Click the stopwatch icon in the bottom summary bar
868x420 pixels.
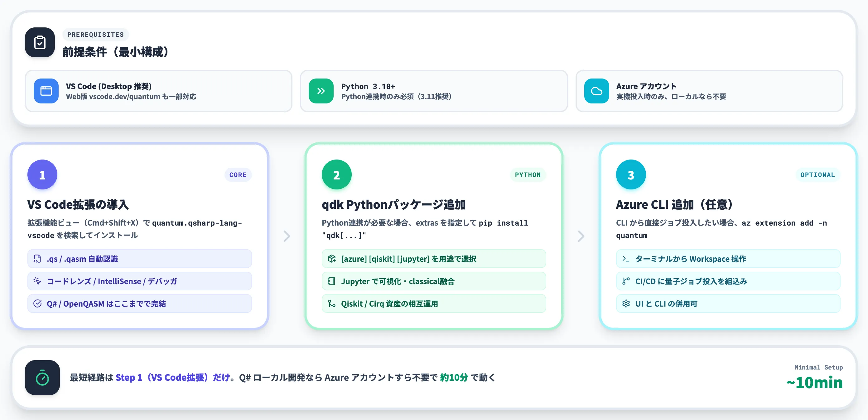tap(42, 378)
